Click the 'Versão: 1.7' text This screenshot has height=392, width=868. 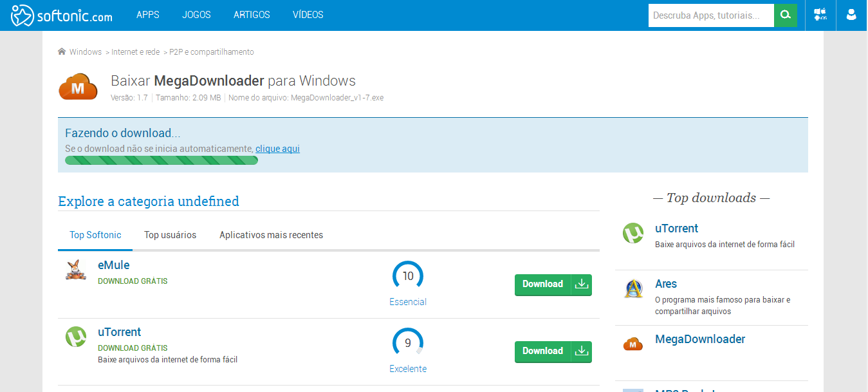click(x=129, y=98)
